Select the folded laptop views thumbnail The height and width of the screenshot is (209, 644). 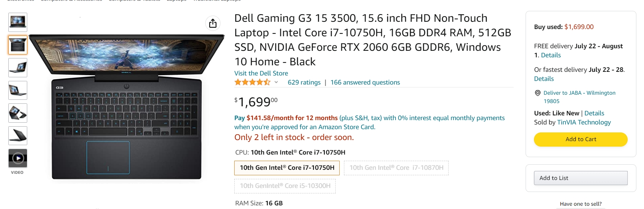point(18,113)
